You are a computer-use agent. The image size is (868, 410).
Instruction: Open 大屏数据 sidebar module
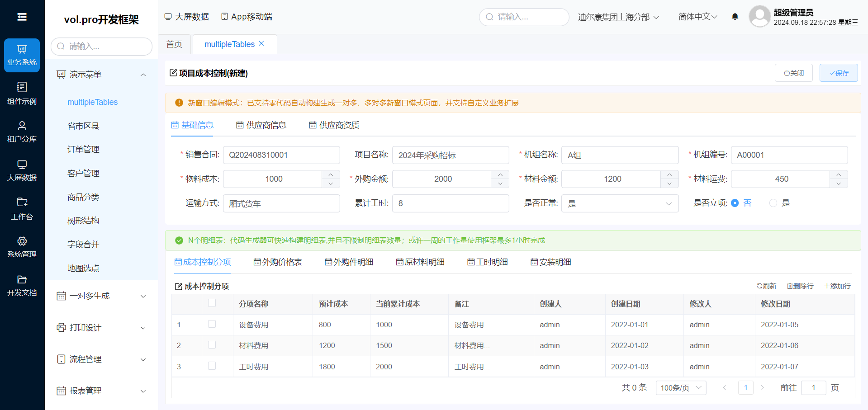pos(22,170)
